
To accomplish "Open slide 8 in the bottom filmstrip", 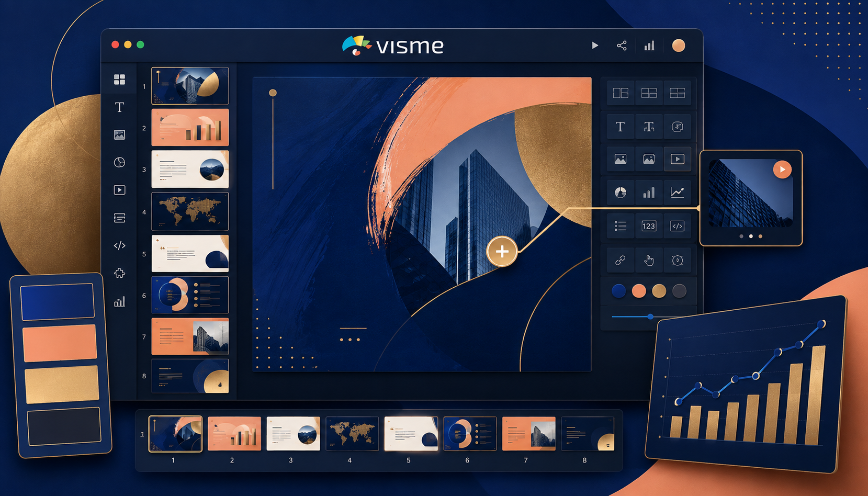I will [x=588, y=434].
